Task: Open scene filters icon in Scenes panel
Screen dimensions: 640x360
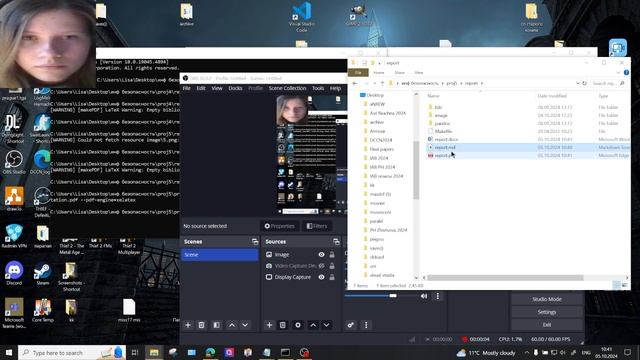Action: (x=216, y=325)
